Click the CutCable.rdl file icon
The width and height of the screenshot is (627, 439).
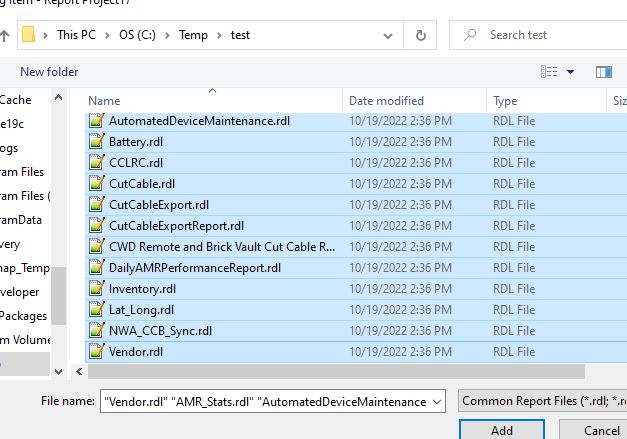click(x=96, y=184)
